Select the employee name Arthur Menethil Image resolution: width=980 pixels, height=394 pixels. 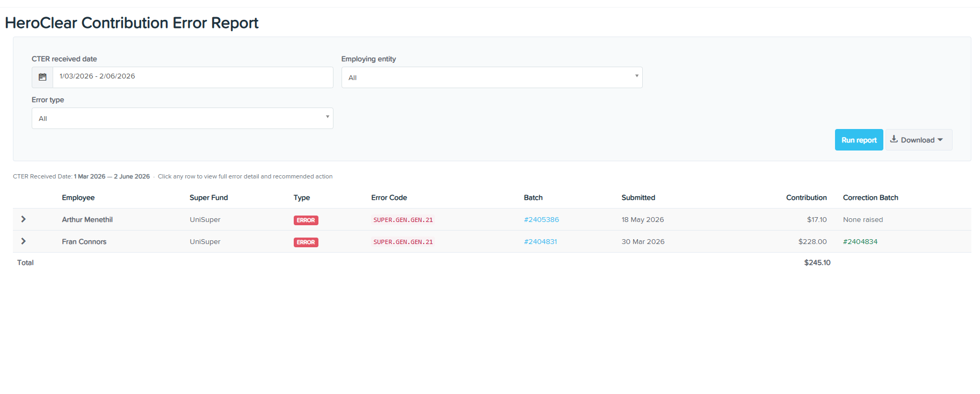tap(88, 220)
